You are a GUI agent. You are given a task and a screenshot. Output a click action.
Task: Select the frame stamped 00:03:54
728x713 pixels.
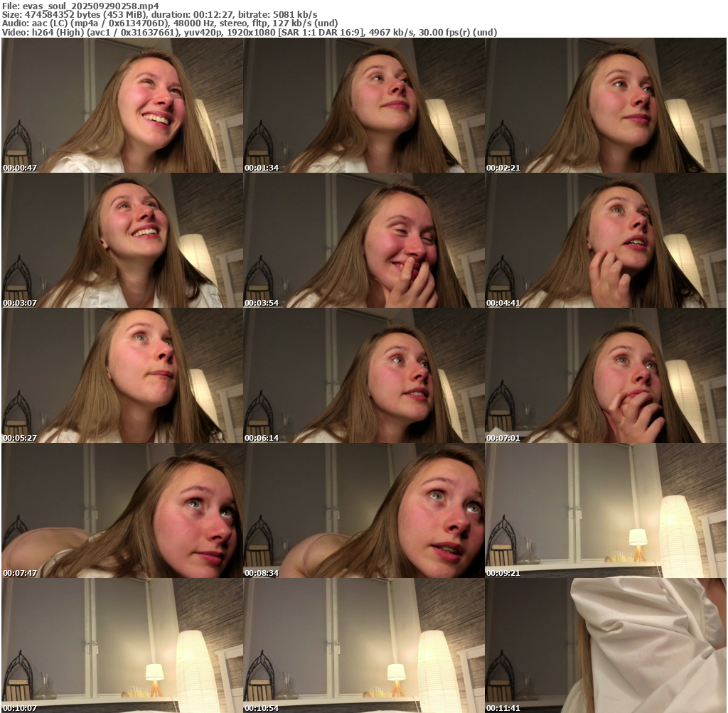point(364,240)
